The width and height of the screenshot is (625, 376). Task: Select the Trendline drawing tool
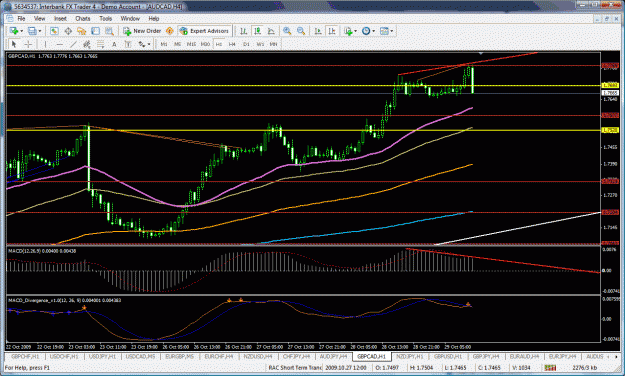(73, 44)
